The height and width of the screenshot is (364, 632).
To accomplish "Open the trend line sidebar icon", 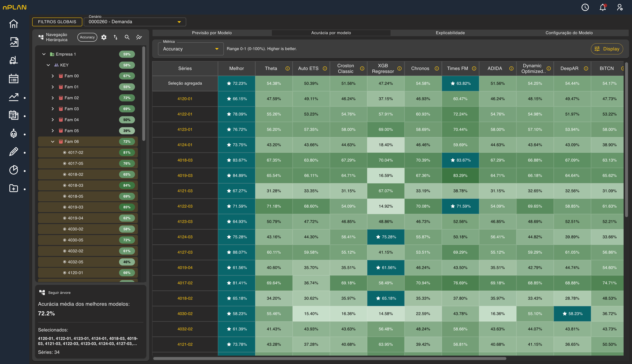I will click(x=14, y=97).
